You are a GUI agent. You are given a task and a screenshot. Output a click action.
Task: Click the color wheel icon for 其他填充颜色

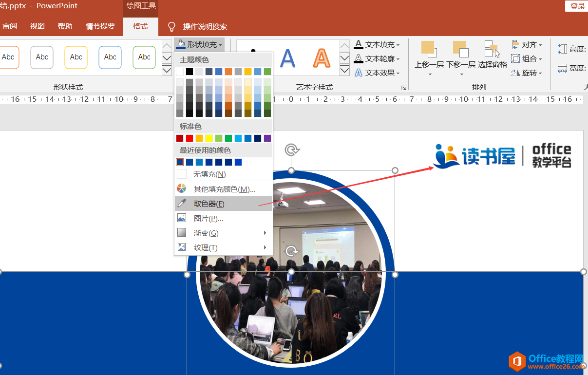182,188
